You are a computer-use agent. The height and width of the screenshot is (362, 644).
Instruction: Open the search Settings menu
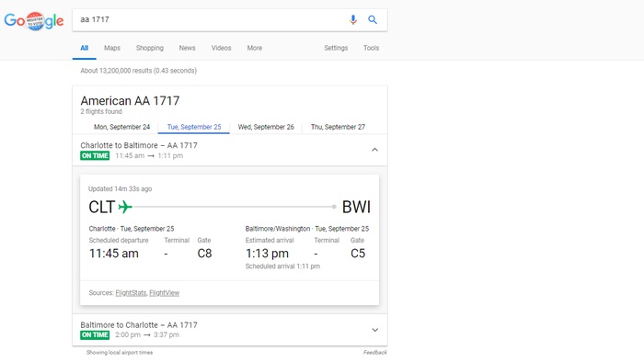point(336,48)
